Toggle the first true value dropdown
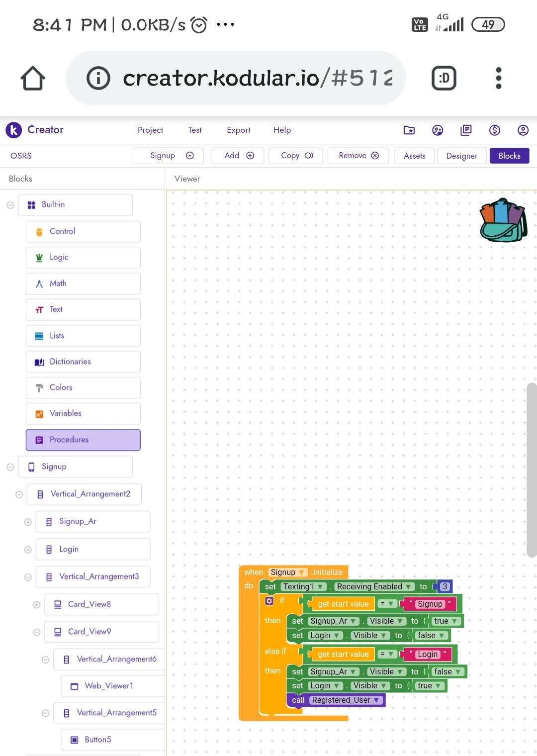Viewport: 537px width, 756px height. click(x=446, y=621)
